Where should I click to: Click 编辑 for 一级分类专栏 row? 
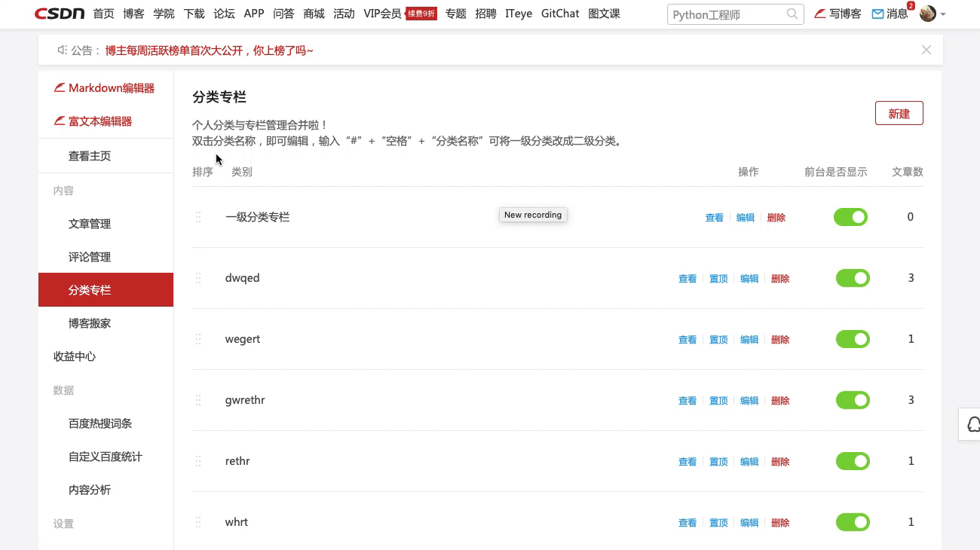(745, 218)
